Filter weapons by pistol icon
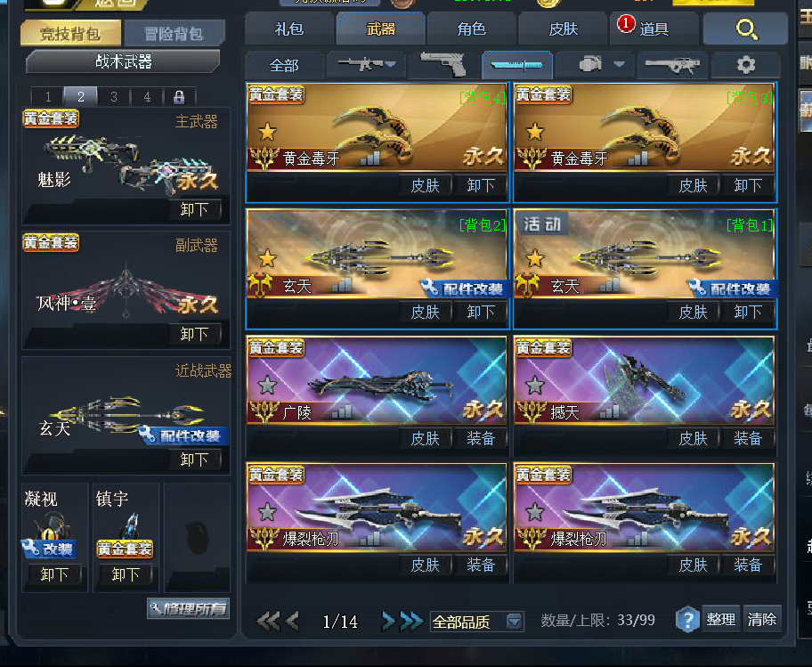The height and width of the screenshot is (667, 812). [x=443, y=65]
